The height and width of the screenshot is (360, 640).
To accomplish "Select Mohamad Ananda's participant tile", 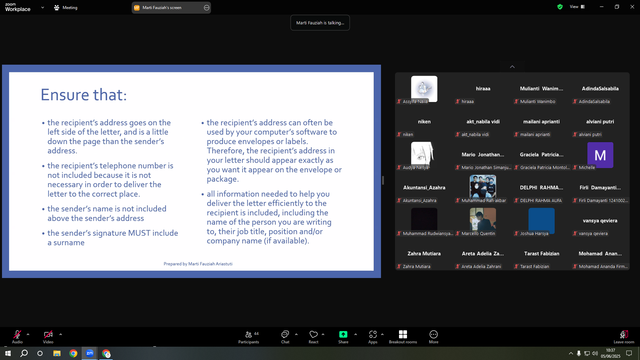I will click(600, 254).
